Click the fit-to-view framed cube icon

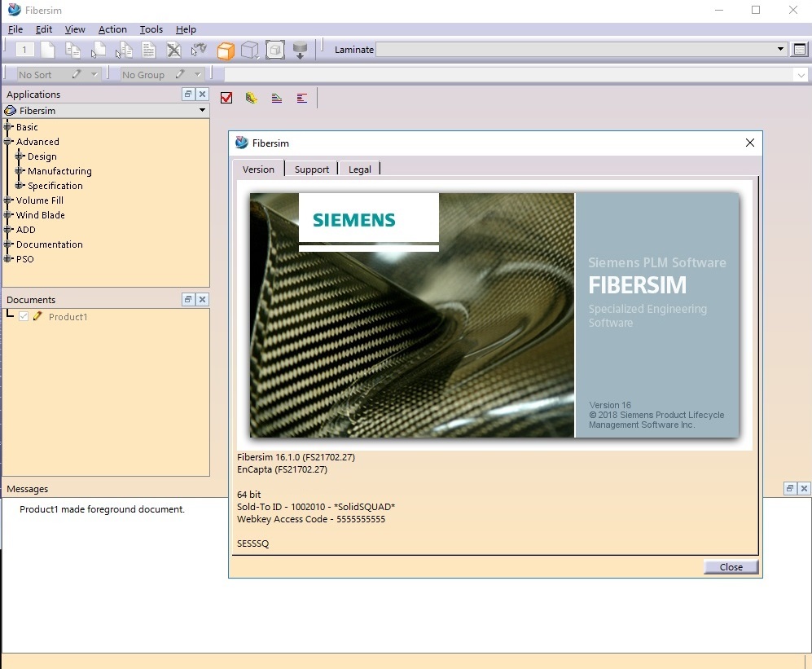(x=275, y=50)
